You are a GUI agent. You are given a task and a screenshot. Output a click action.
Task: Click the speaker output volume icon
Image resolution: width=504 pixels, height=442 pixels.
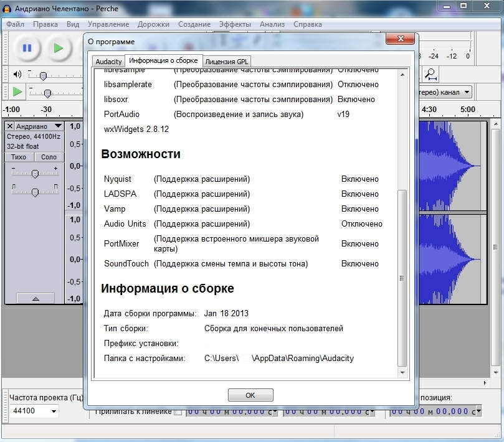(x=17, y=75)
